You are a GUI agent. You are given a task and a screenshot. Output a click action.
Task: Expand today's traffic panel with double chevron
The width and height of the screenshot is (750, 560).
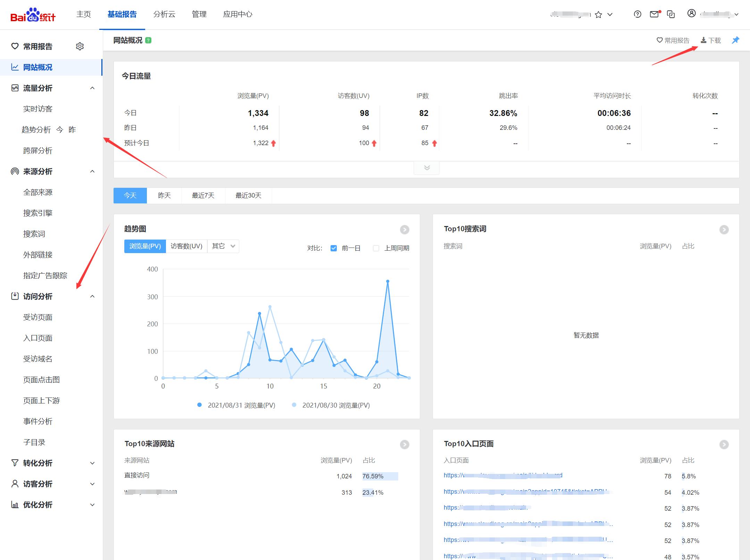coord(427,168)
